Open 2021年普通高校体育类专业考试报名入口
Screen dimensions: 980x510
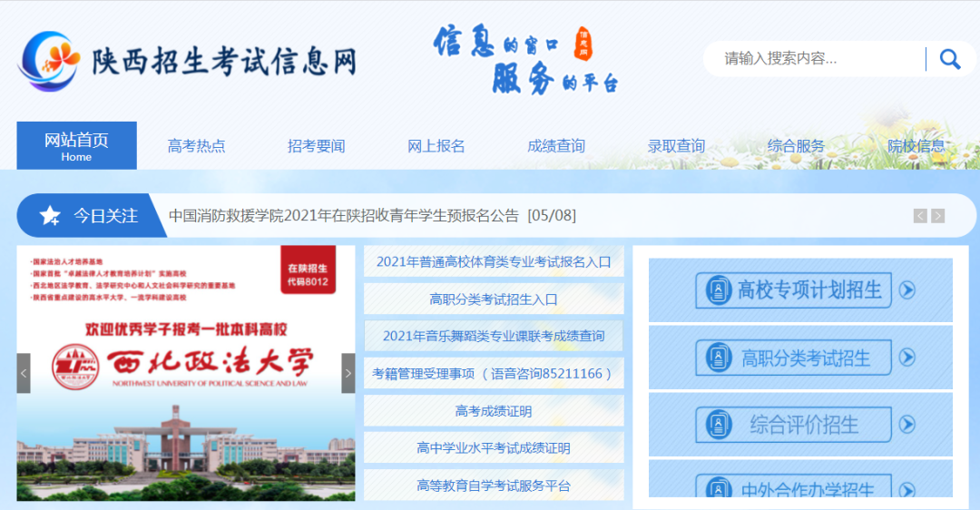pyautogui.click(x=494, y=262)
